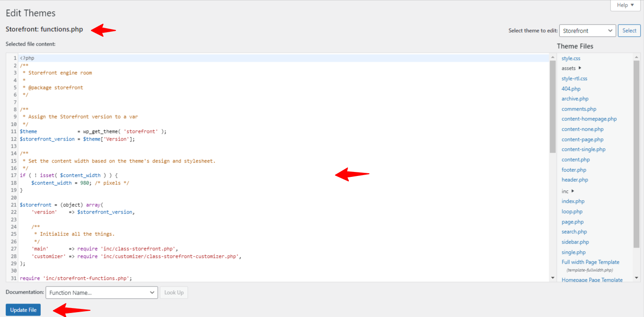Image resolution: width=644 pixels, height=317 pixels.
Task: Open style.css in Theme Files
Action: [x=571, y=58]
